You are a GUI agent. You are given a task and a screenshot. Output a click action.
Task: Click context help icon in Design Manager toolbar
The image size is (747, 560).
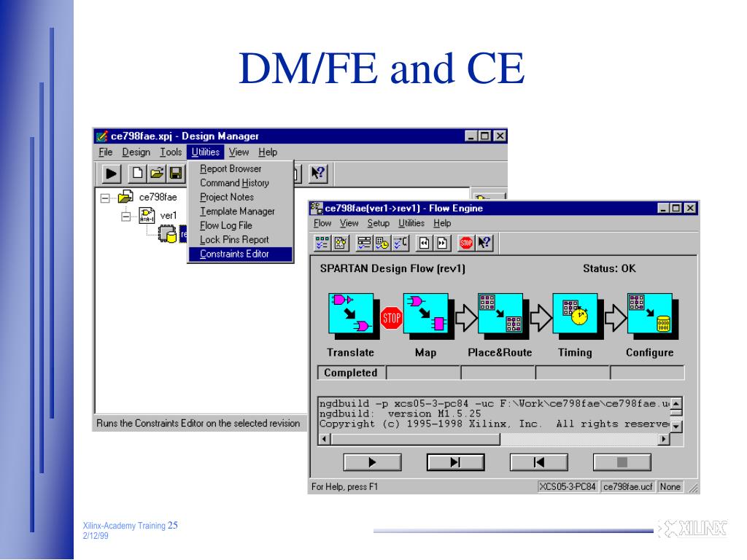point(318,174)
